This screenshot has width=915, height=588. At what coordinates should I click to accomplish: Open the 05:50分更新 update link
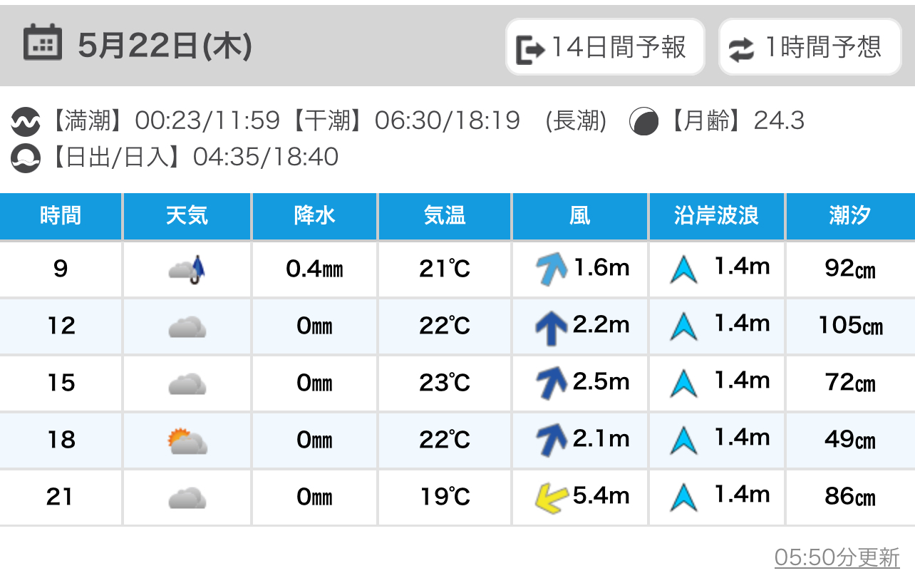[837, 557]
